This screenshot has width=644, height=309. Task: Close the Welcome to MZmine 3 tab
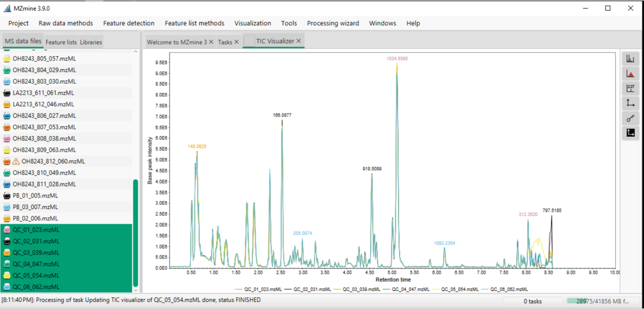pyautogui.click(x=211, y=42)
